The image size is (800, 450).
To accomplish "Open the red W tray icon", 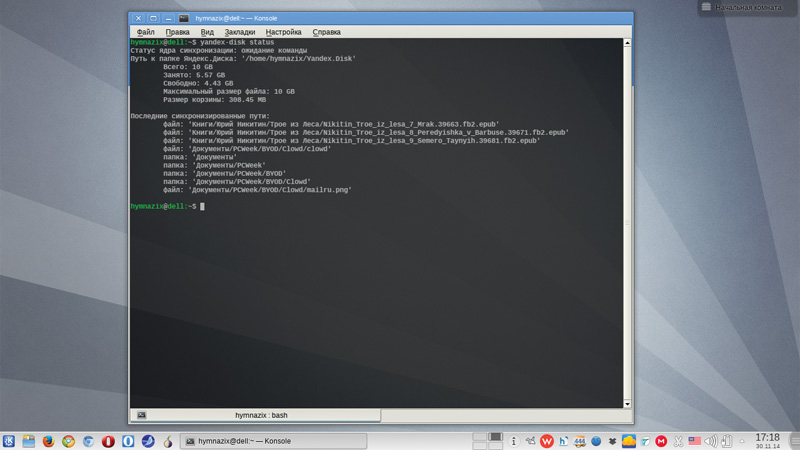I will tap(547, 441).
